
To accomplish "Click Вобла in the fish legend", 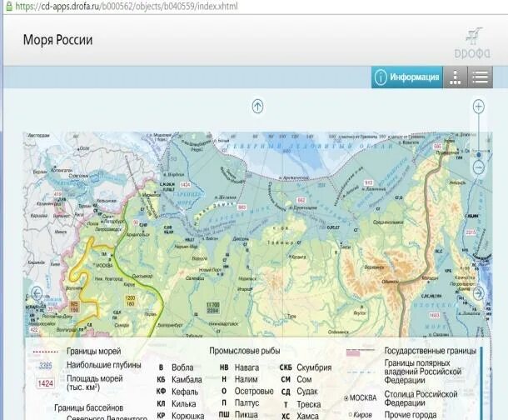I will [182, 367].
